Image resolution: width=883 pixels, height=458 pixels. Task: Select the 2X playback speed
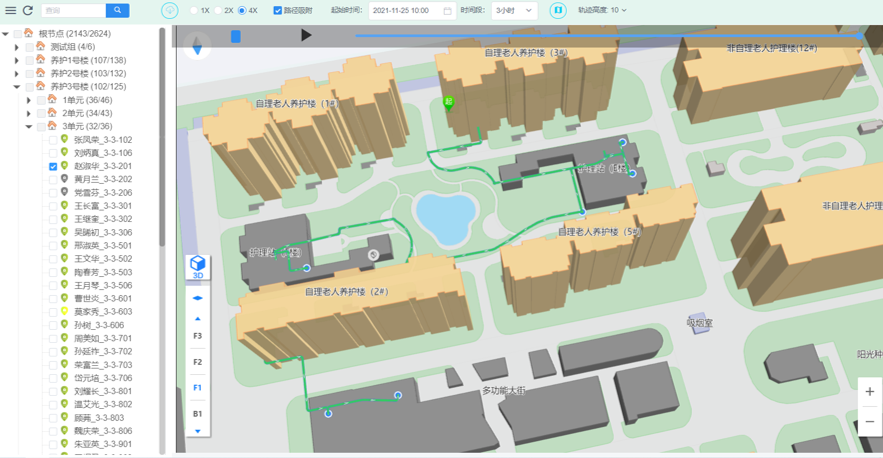pyautogui.click(x=218, y=11)
